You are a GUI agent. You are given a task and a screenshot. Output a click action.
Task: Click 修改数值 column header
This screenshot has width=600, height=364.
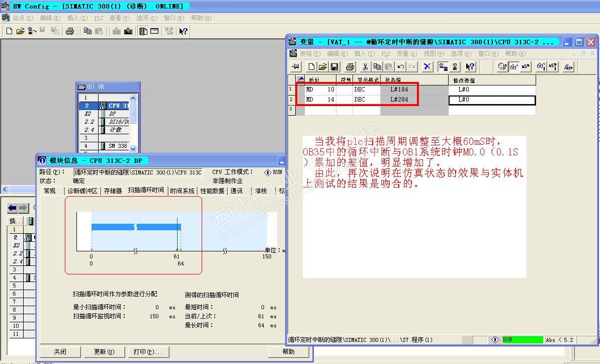[492, 80]
